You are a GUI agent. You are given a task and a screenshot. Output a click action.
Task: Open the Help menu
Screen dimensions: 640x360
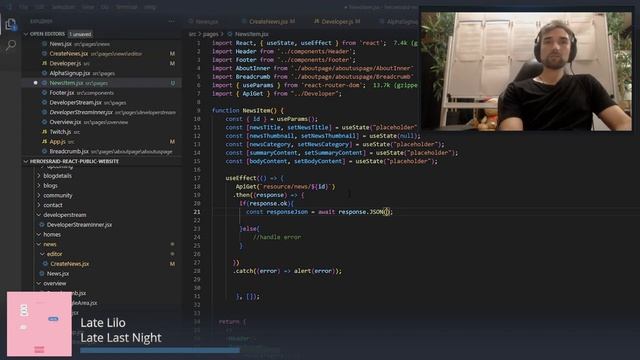pos(150,7)
